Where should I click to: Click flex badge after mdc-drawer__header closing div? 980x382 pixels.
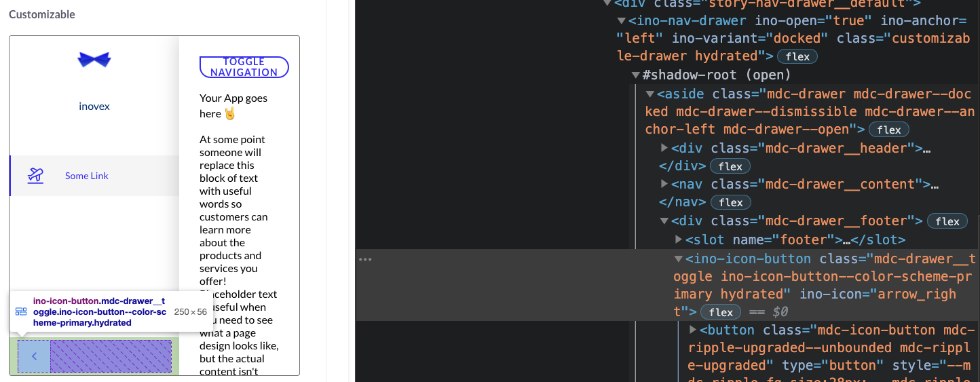[730, 166]
